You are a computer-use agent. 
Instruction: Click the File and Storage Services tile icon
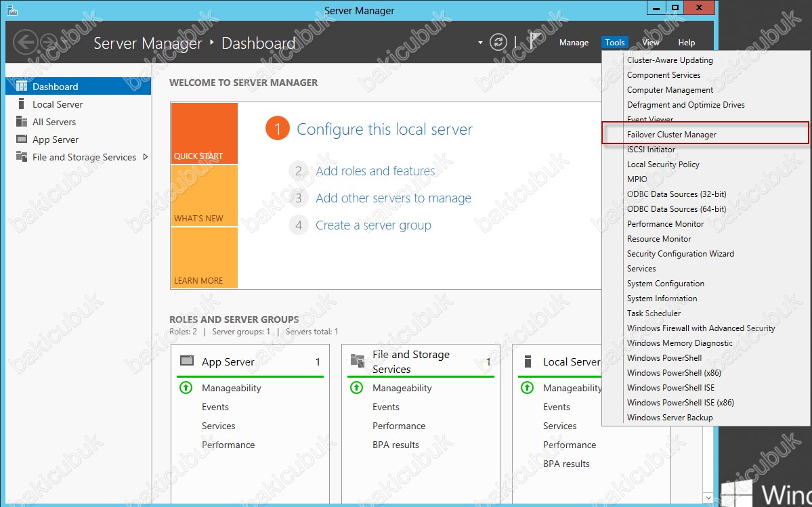point(358,361)
